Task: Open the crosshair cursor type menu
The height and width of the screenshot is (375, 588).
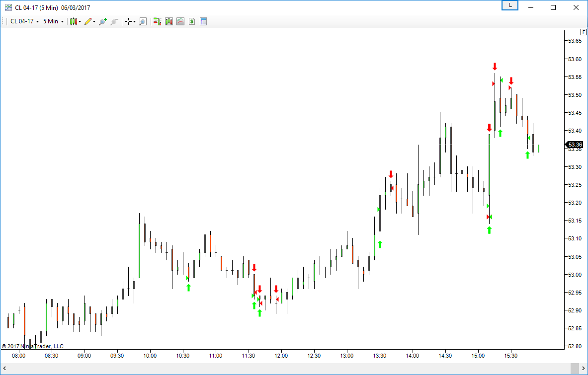Action: point(130,21)
